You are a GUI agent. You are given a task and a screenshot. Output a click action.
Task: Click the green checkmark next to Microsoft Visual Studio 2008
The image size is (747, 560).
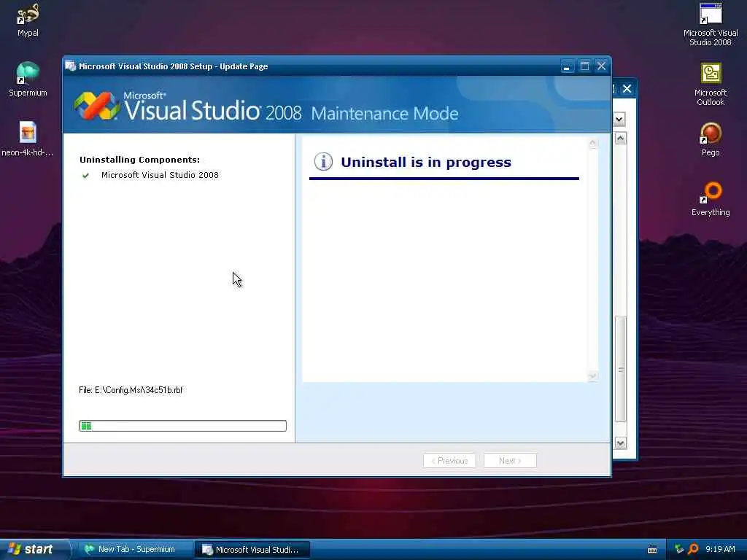(x=86, y=176)
